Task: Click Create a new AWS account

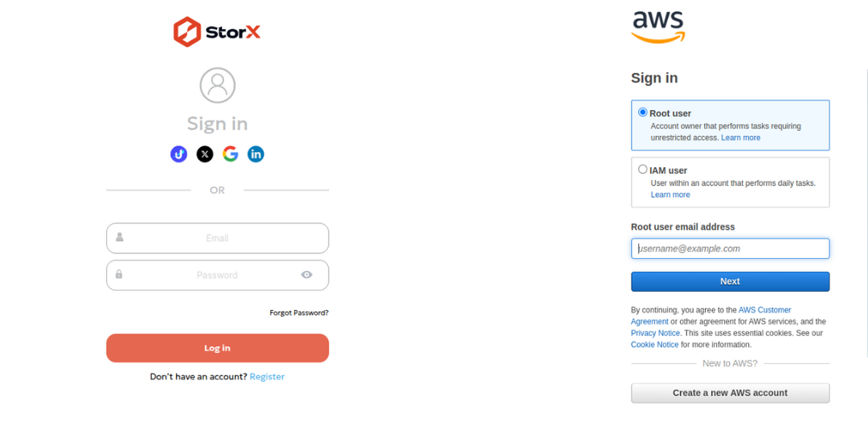Action: 730,393
